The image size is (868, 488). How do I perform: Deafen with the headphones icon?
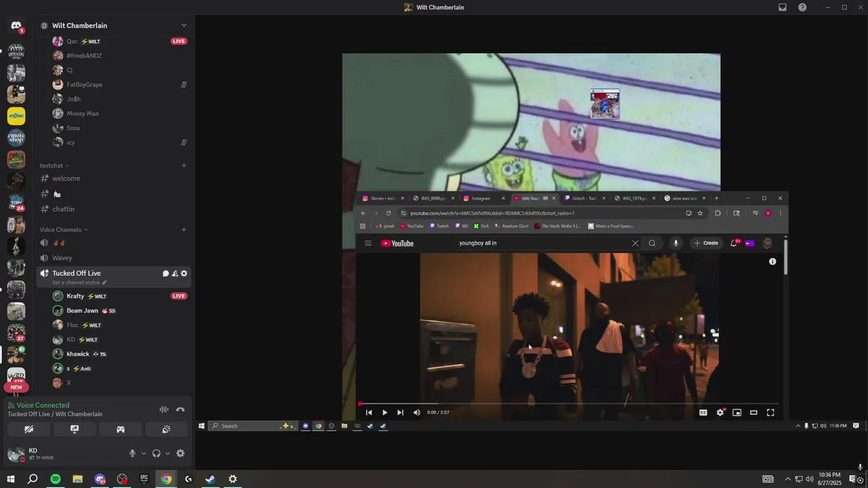157,453
